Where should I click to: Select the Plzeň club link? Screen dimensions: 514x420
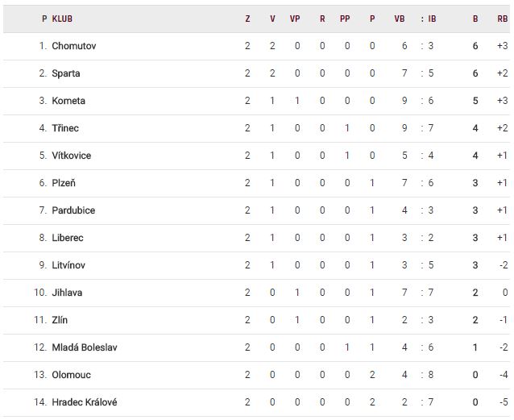tap(64, 183)
